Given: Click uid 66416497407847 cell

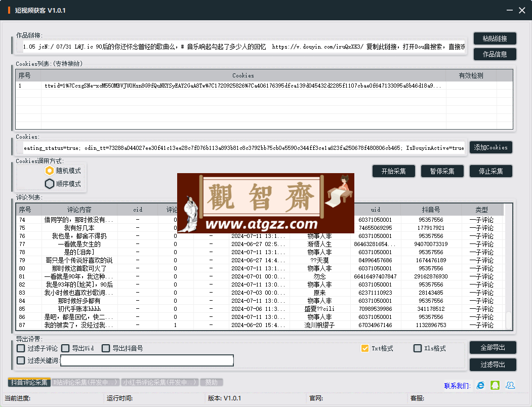Looking at the screenshot, I should (375, 276).
